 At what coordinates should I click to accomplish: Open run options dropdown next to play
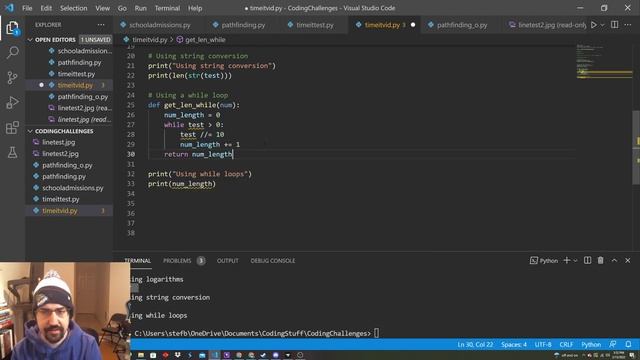tap(602, 25)
